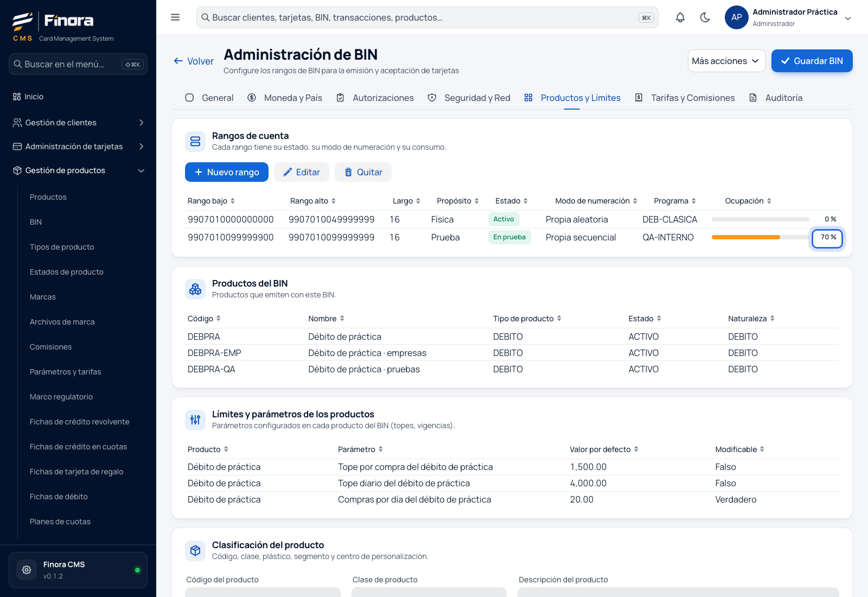Switch to the General tab
The width and height of the screenshot is (868, 597).
point(209,98)
